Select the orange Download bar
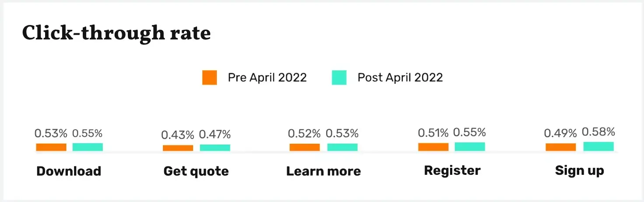Viewport: 644px width, 202px height. 51,147
